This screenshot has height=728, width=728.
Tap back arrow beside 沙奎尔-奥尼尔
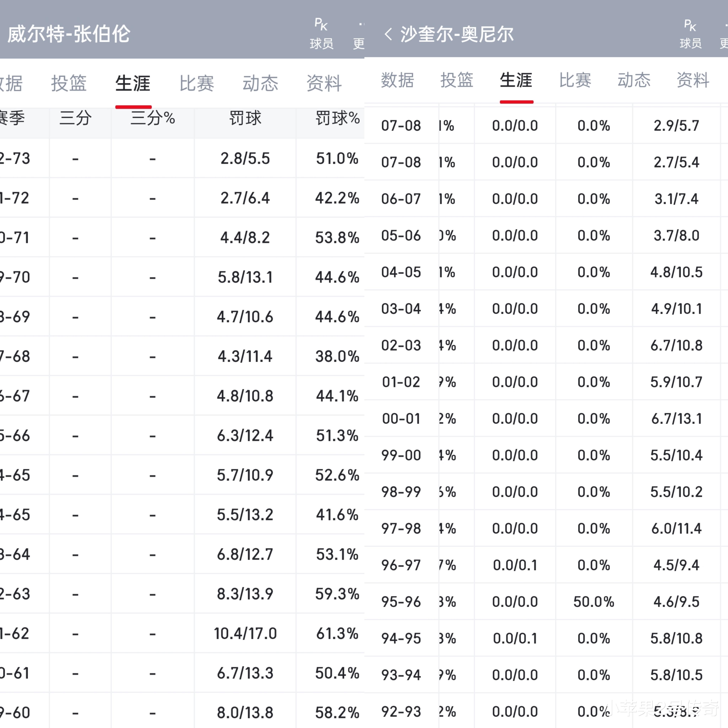(388, 34)
